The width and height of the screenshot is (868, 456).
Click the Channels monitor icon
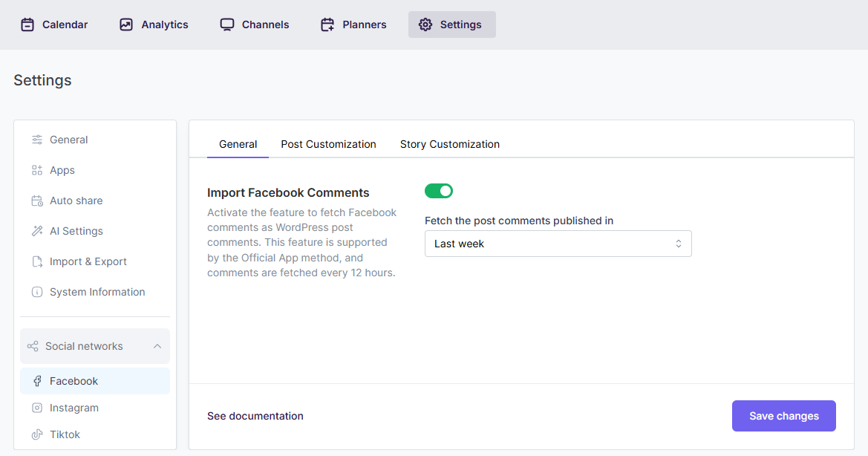pos(227,25)
